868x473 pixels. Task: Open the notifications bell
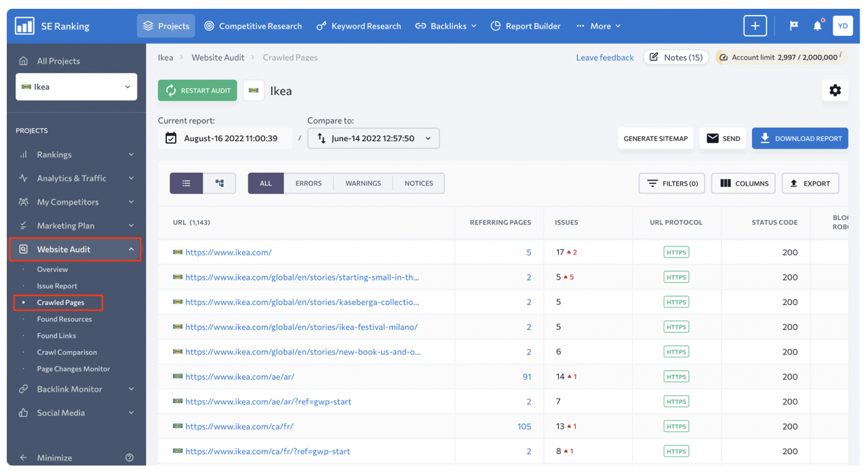[x=817, y=26]
